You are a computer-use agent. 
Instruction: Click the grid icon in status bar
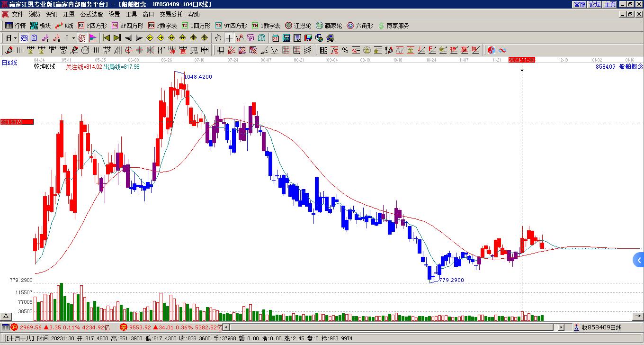point(5,327)
